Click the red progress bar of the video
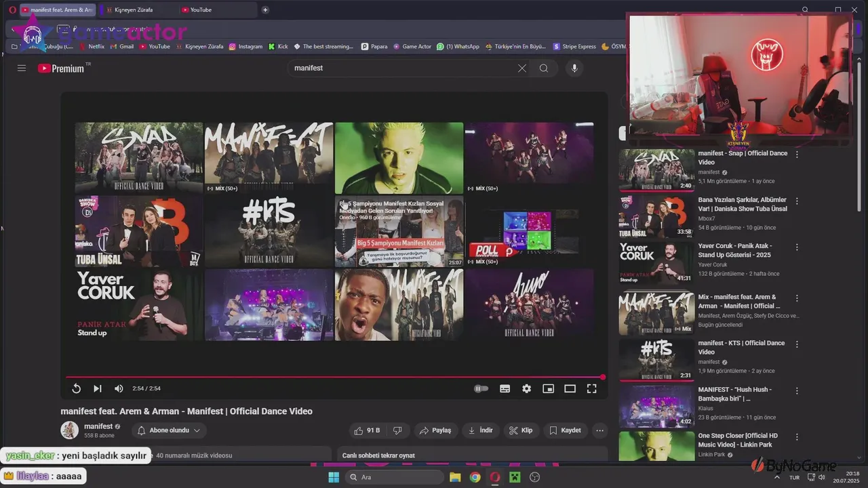The height and width of the screenshot is (488, 868). point(334,377)
